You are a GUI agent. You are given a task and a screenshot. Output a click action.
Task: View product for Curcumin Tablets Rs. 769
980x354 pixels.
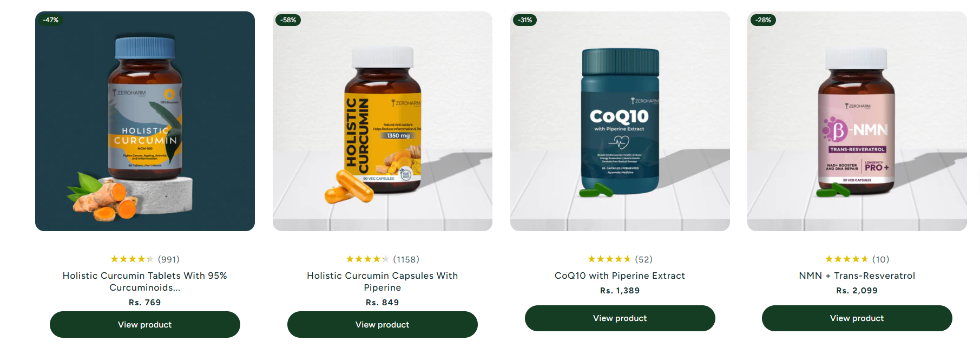click(145, 324)
